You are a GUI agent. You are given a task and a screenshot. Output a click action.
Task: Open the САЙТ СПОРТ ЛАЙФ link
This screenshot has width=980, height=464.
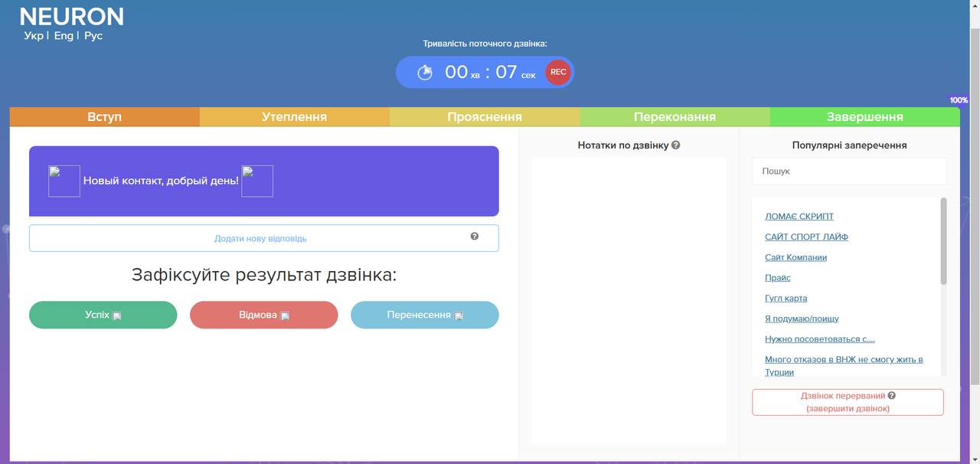click(x=806, y=237)
